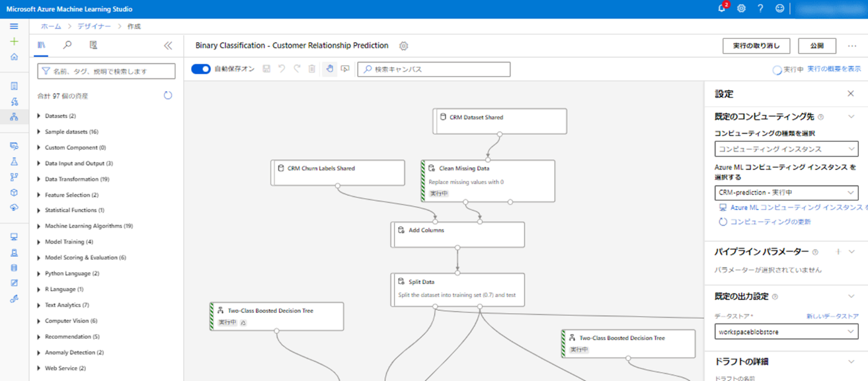
Task: Collapse the 既定の出力設定 section
Action: point(851,296)
